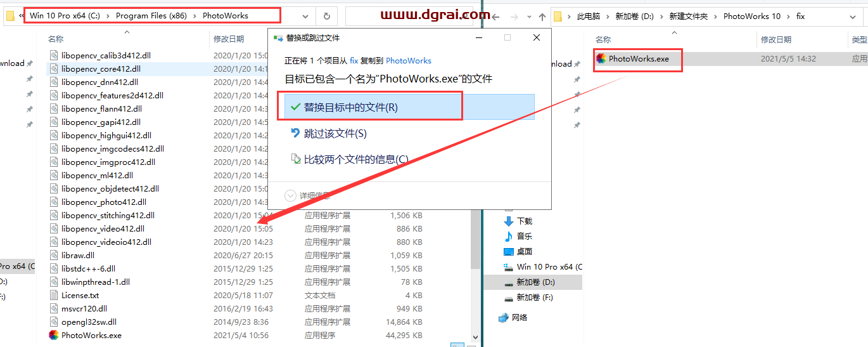Open 新加卷 (D:) in right navigation pane

pyautogui.click(x=535, y=282)
